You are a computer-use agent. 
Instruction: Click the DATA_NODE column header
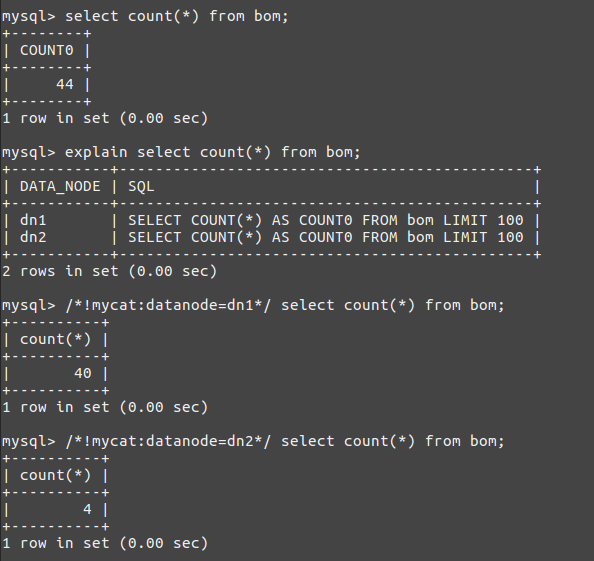point(60,187)
